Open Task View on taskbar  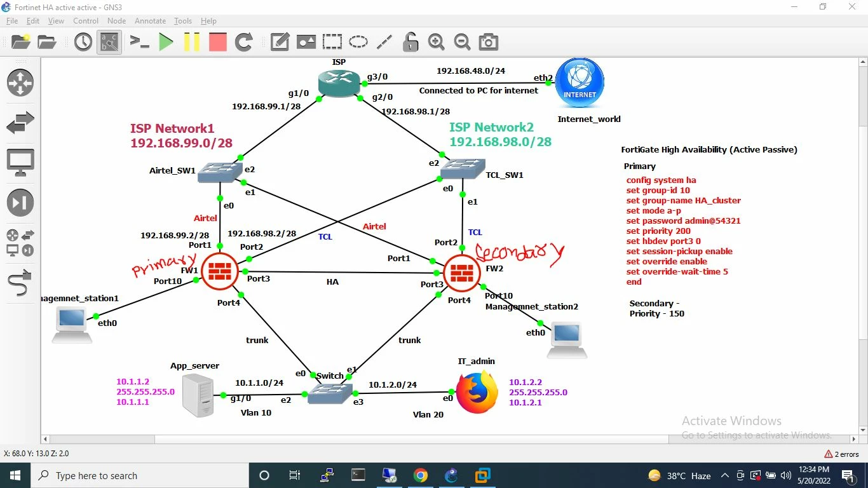295,475
